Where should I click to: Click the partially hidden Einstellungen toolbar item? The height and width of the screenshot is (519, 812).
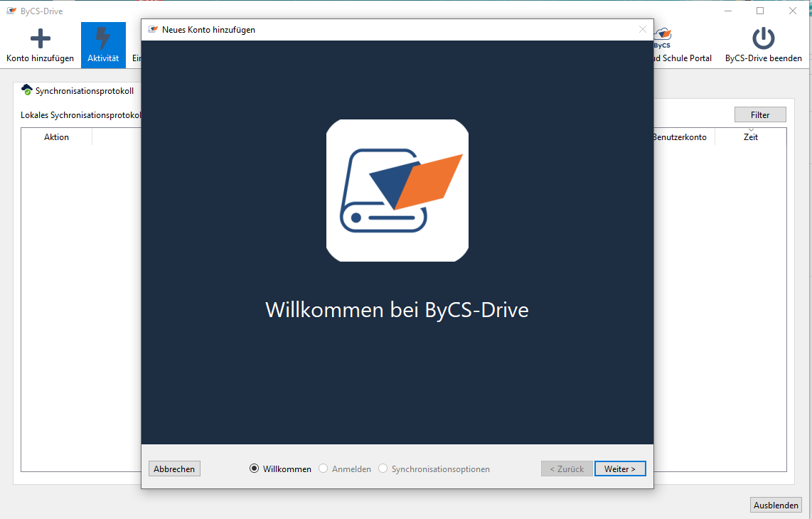point(134,58)
